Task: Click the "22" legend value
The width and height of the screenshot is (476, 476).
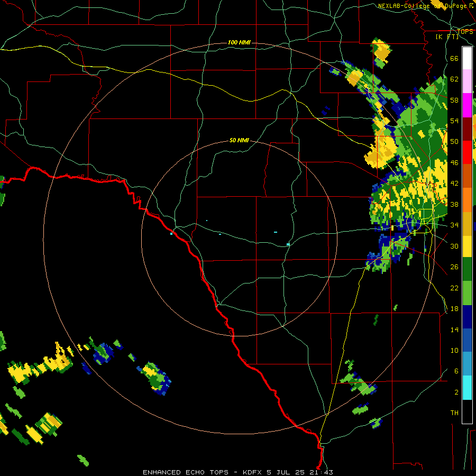Action: click(454, 288)
